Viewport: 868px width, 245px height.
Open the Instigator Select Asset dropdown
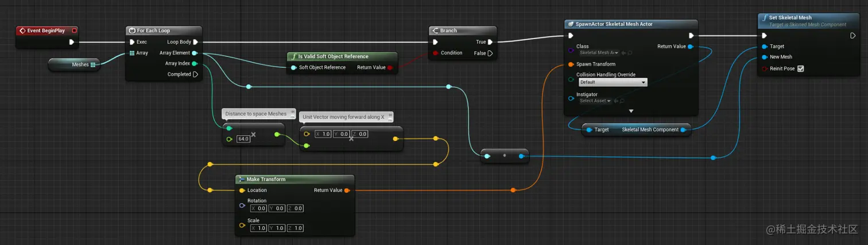[x=595, y=101]
